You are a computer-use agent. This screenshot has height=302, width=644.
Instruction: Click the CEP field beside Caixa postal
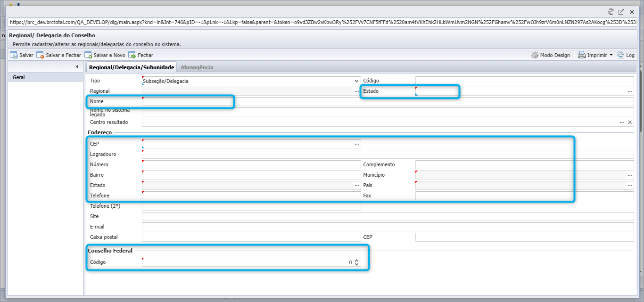point(525,237)
